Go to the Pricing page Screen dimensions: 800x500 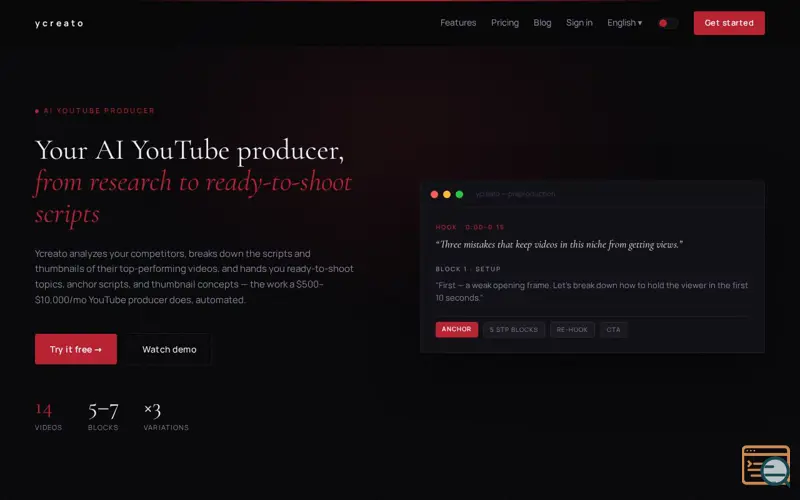click(505, 23)
